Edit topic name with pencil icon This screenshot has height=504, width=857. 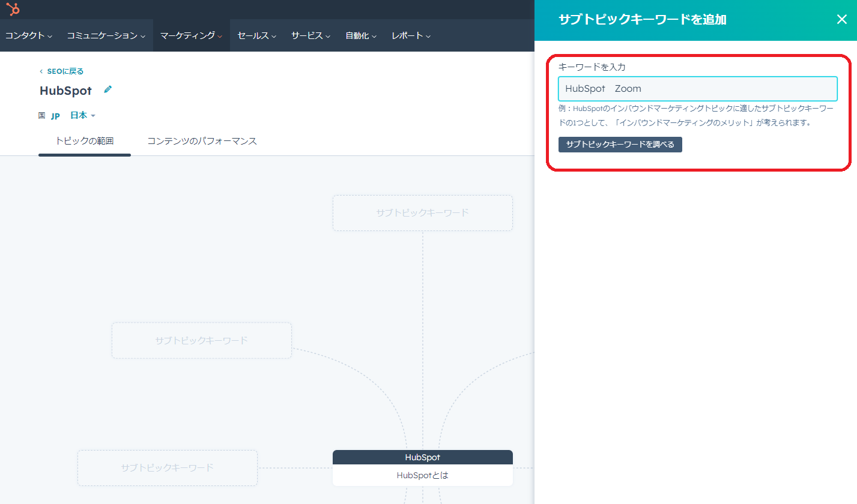(x=108, y=89)
